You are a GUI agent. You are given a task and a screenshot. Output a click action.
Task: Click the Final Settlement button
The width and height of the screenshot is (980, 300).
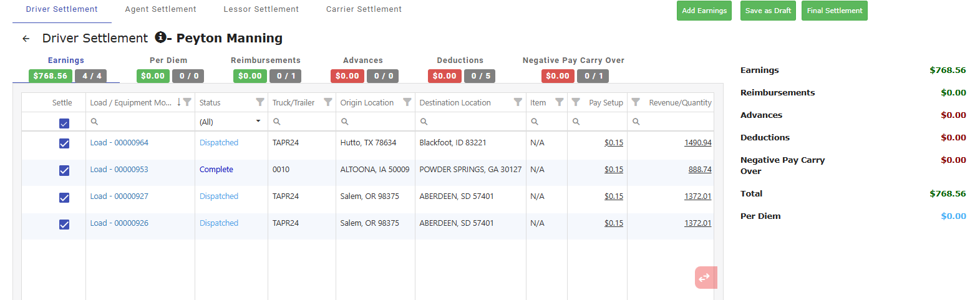pos(834,11)
